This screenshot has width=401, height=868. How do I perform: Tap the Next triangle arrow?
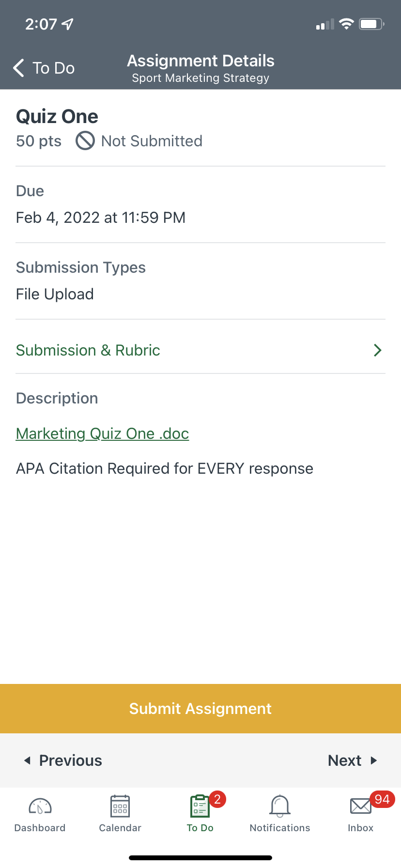[x=374, y=760]
